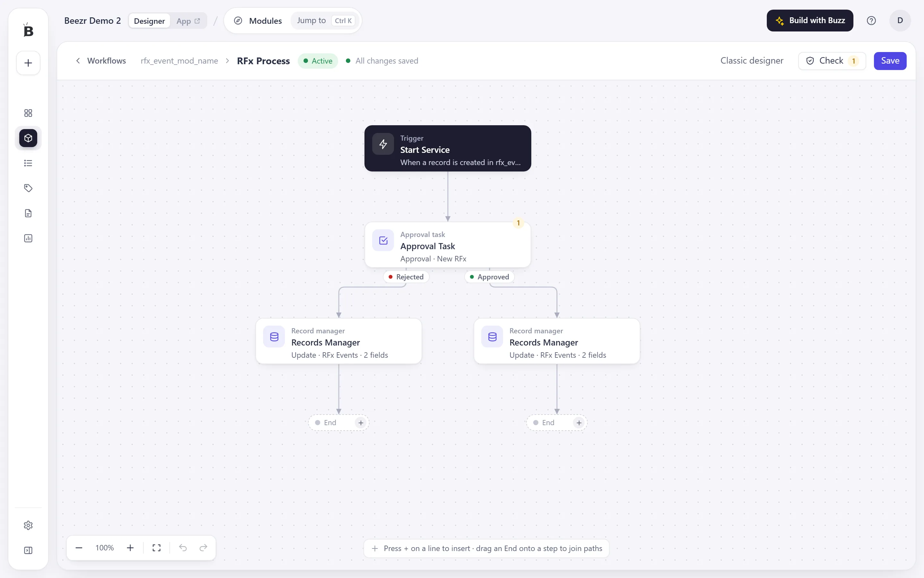Switch to Classic designer
Viewport: 924px width, 578px height.
(x=751, y=61)
